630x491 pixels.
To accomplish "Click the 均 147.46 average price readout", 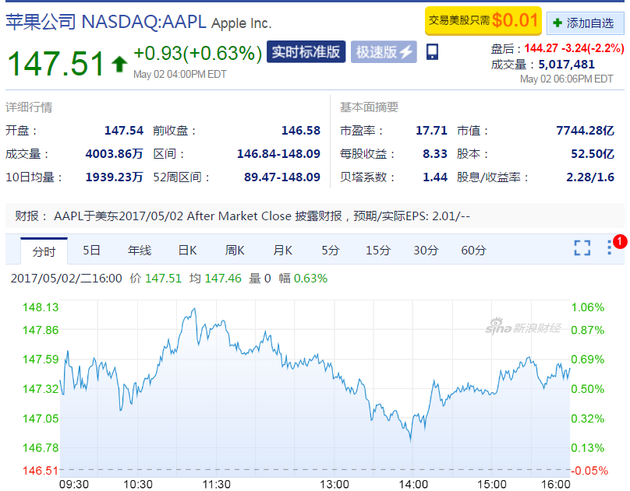I will coord(215,278).
